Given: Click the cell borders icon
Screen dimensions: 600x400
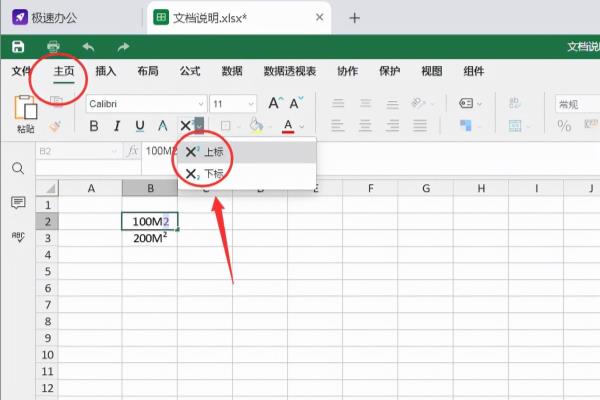Looking at the screenshot, I should [x=226, y=126].
